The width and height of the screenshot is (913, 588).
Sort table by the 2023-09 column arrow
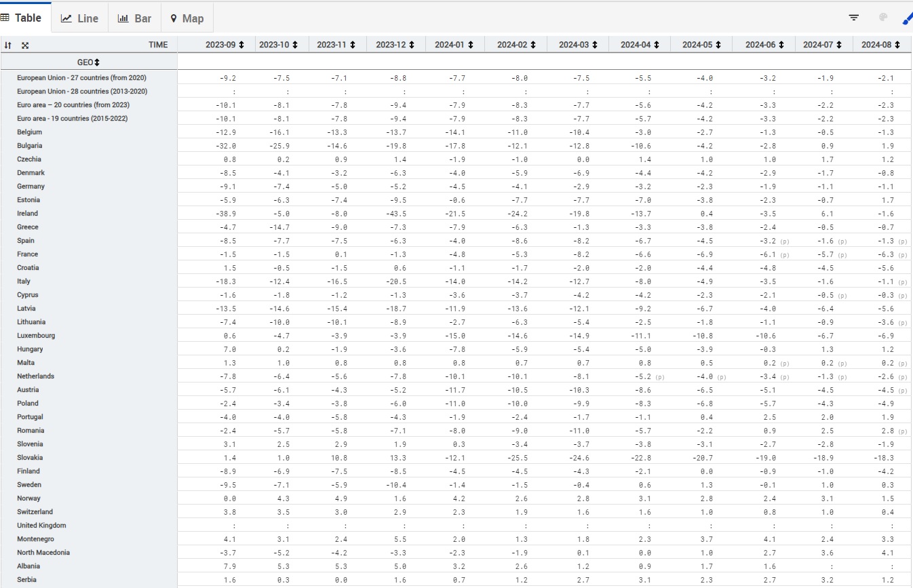point(241,45)
